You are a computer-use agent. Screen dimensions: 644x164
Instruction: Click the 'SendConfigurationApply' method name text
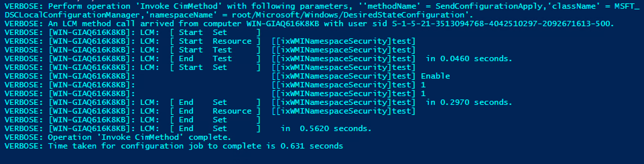488,6
